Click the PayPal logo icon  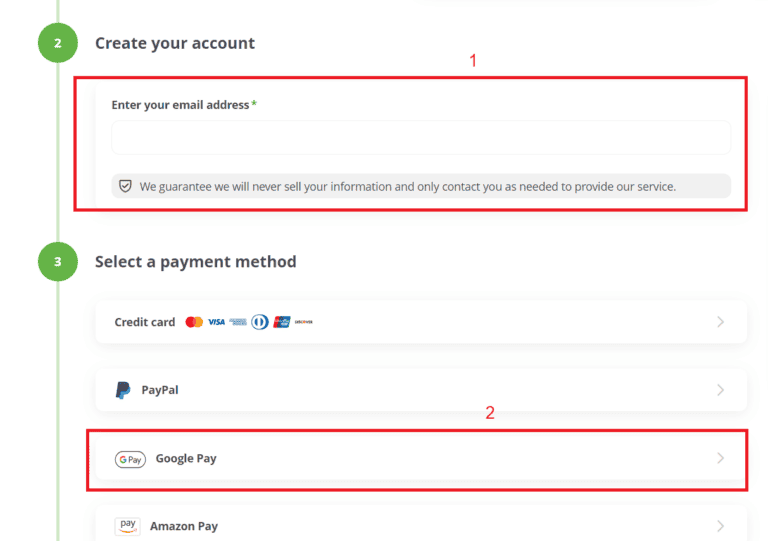point(123,390)
